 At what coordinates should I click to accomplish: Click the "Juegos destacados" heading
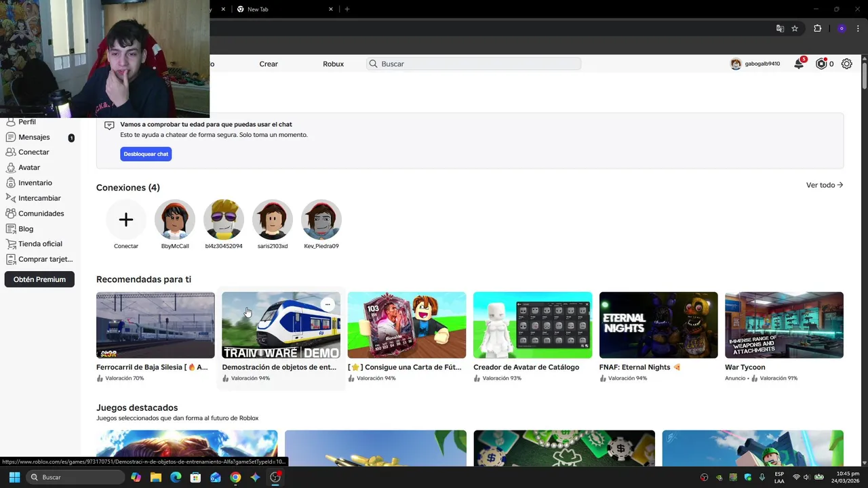point(137,407)
